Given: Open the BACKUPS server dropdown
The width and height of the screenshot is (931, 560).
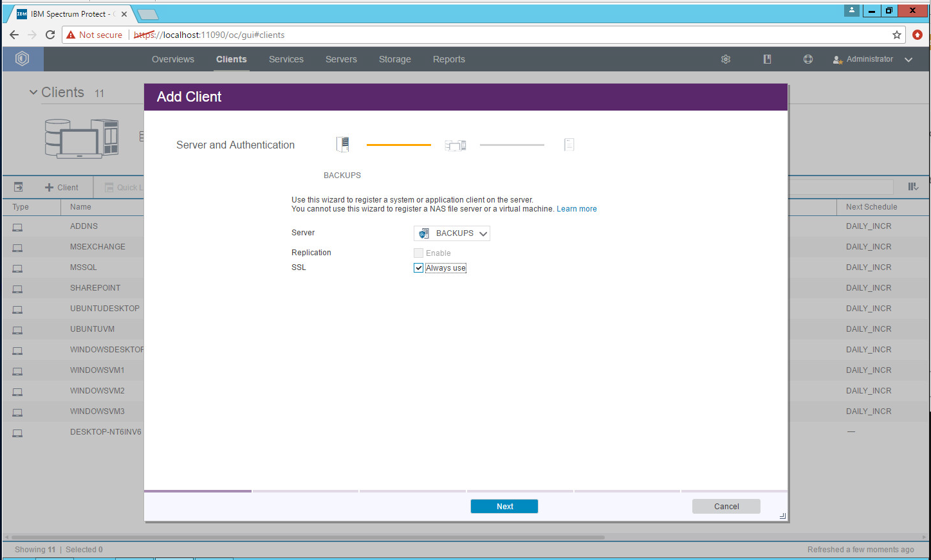Looking at the screenshot, I should [x=452, y=233].
